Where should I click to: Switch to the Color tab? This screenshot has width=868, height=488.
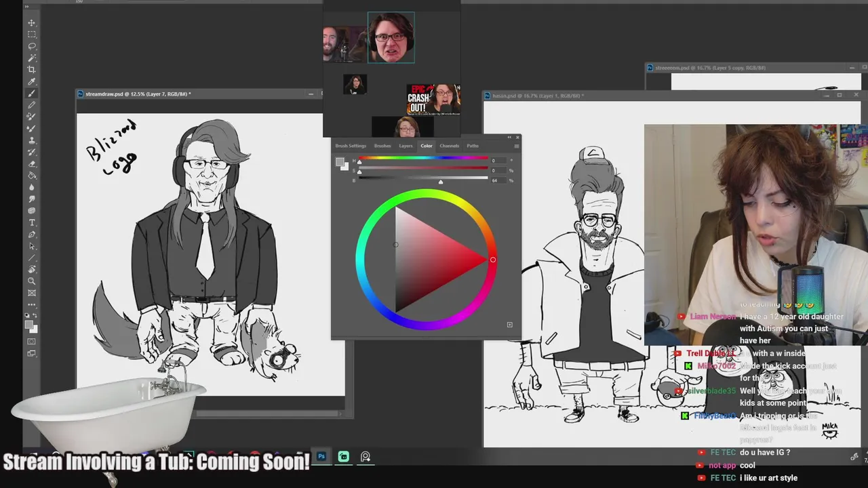click(x=427, y=146)
